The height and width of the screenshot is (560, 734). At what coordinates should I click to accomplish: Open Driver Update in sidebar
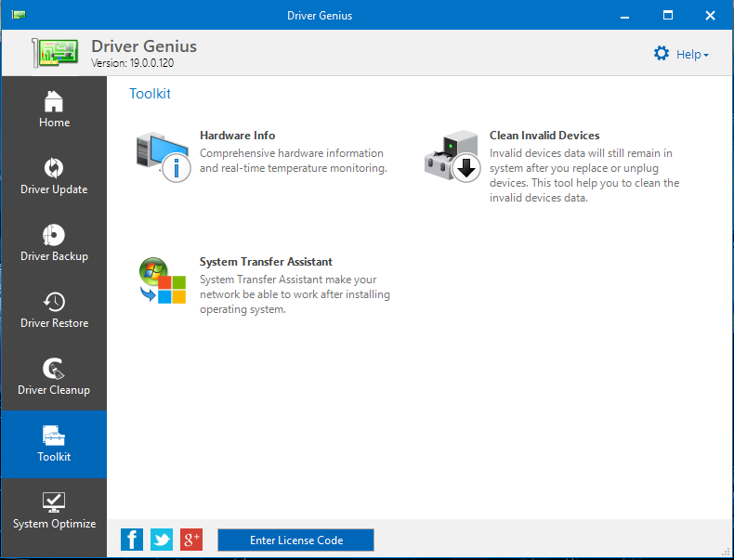54,176
